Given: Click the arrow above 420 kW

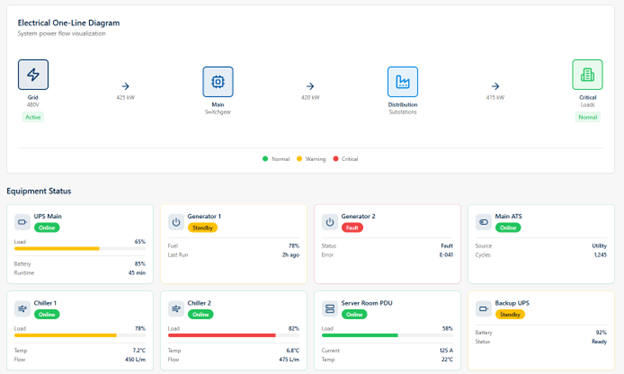Looking at the screenshot, I should pyautogui.click(x=310, y=86).
